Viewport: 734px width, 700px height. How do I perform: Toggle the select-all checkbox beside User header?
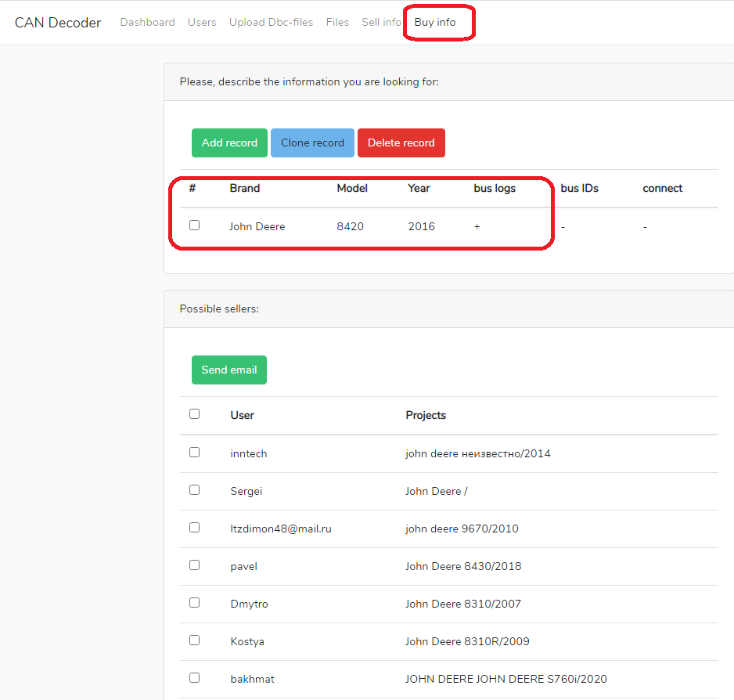point(195,414)
